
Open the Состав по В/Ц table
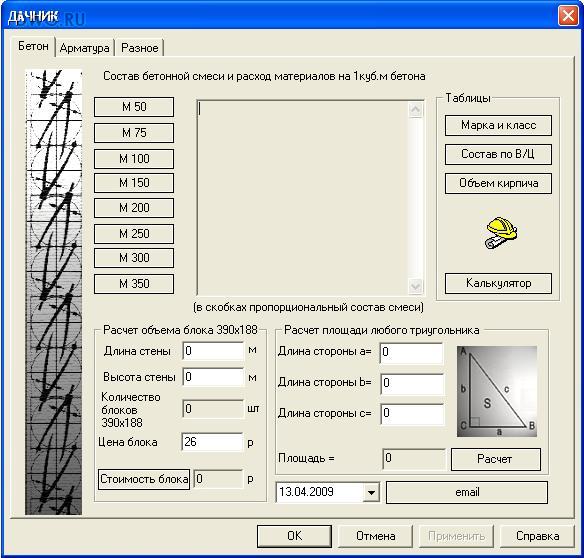(498, 154)
